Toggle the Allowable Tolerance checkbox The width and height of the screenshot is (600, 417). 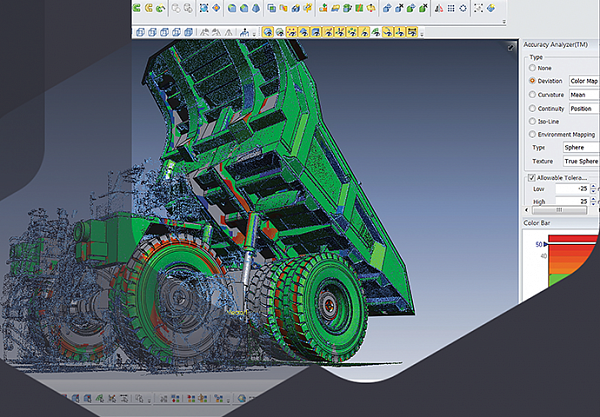tap(531, 177)
